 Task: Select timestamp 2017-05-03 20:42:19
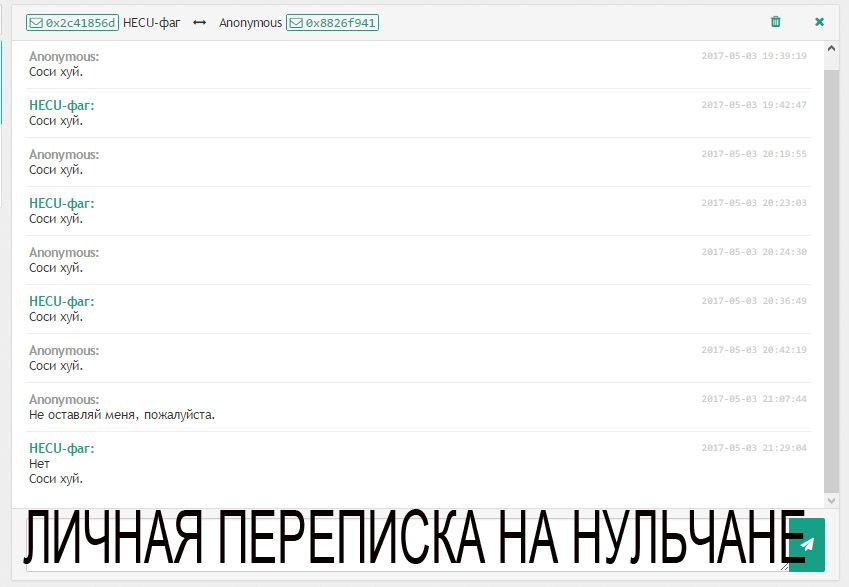coord(754,350)
